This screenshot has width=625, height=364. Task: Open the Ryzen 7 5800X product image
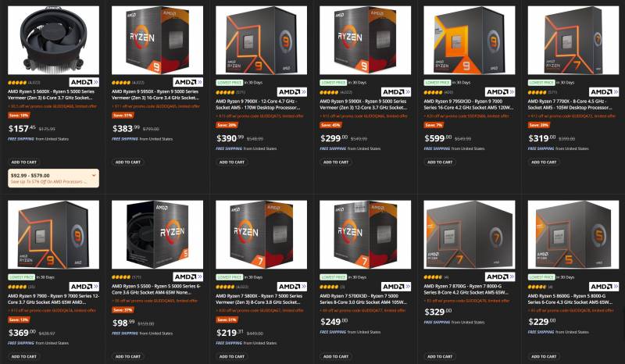(262, 234)
